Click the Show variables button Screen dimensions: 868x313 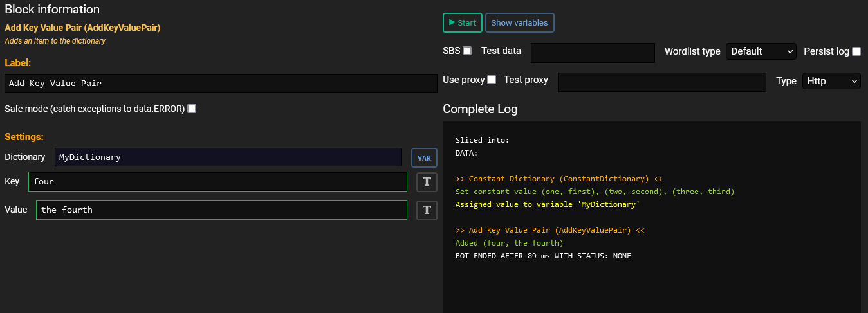(519, 22)
